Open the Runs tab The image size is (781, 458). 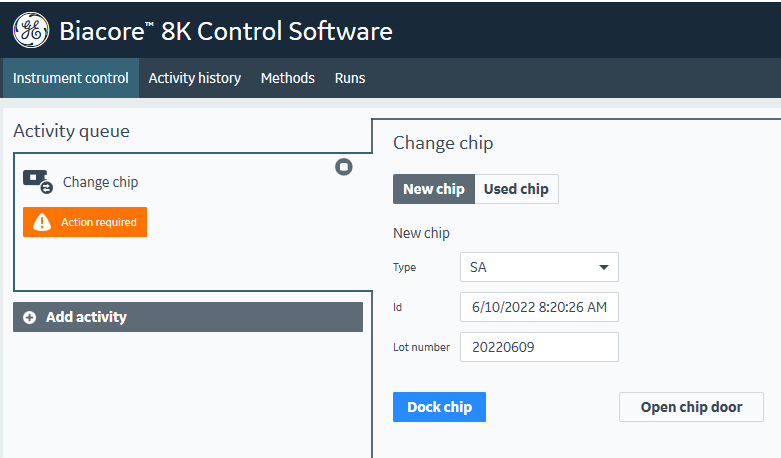(350, 78)
